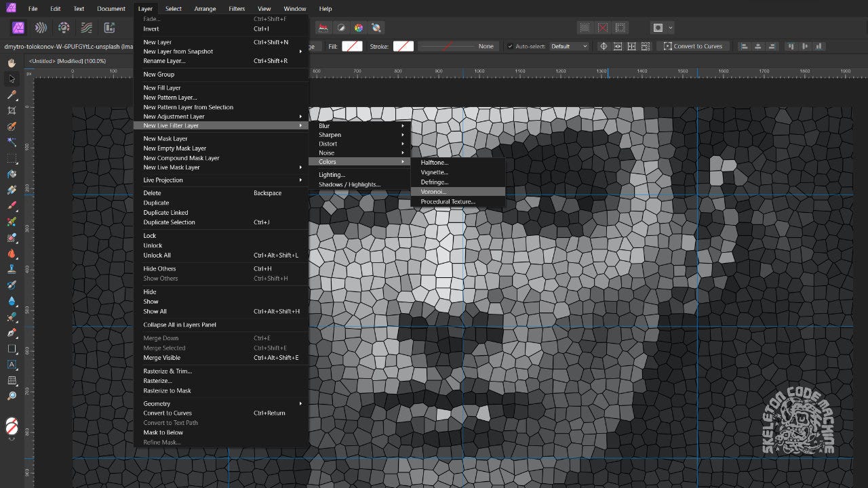This screenshot has height=488, width=868.
Task: Click the Deselect red X icon
Action: click(x=603, y=28)
